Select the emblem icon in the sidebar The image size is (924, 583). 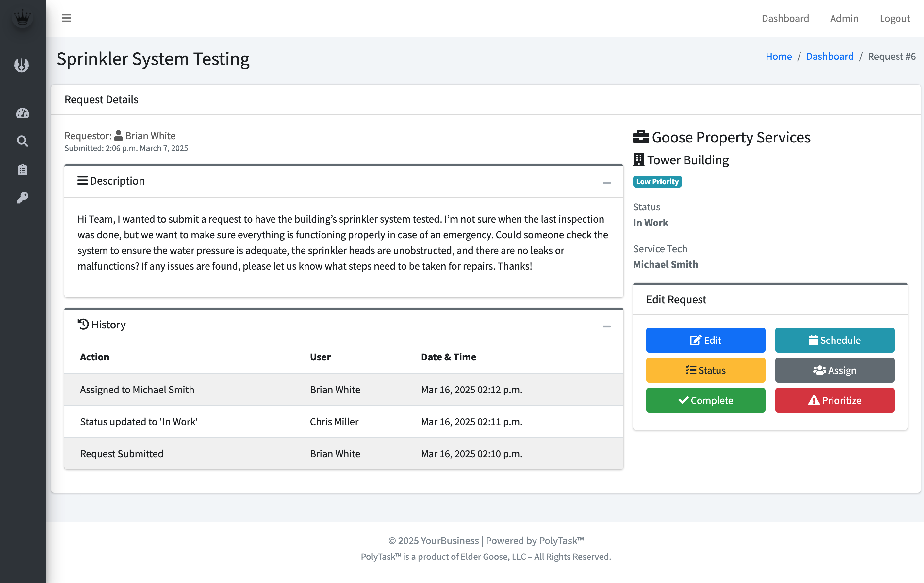pos(22,65)
